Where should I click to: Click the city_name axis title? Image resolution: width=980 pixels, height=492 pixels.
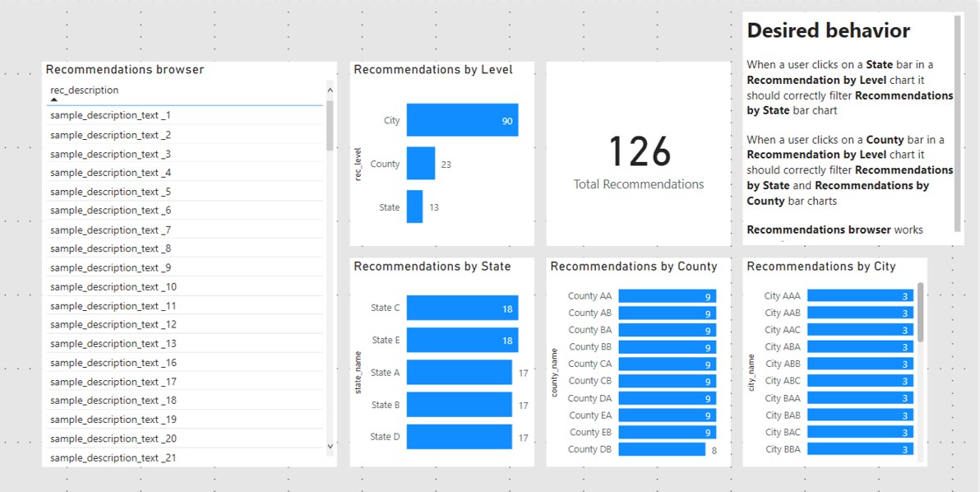pyautogui.click(x=751, y=373)
